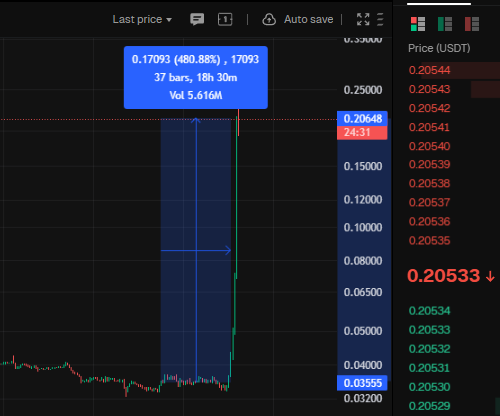Viewport: 500px width, 416px height.
Task: Select bid price 0.20531
Action: [x=429, y=368]
